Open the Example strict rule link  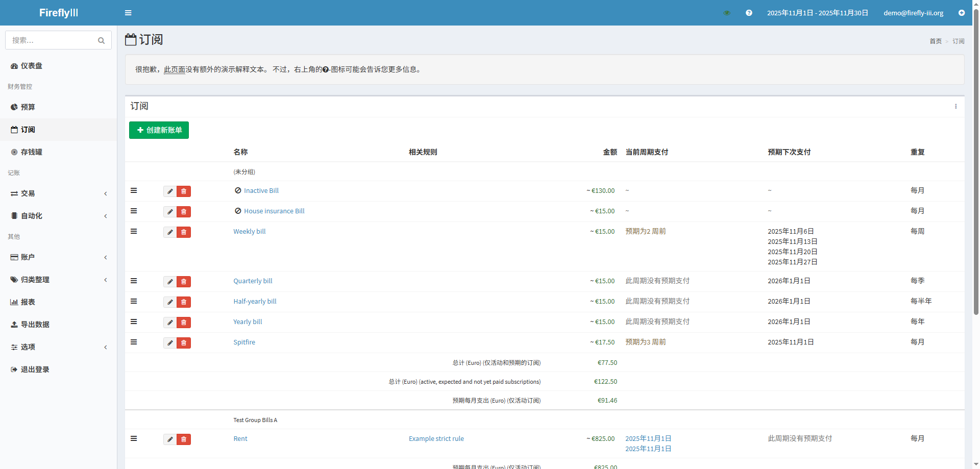(x=436, y=439)
